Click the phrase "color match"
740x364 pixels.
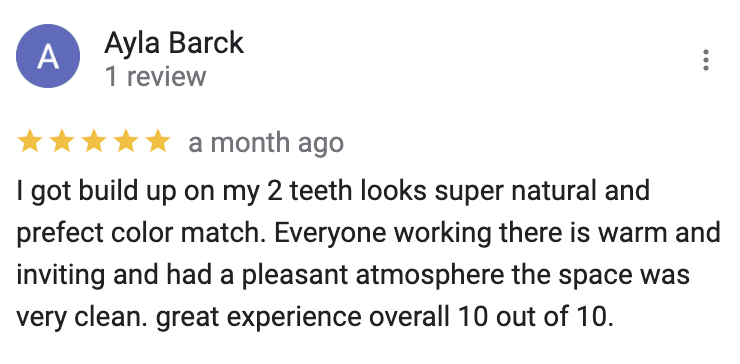(188, 233)
